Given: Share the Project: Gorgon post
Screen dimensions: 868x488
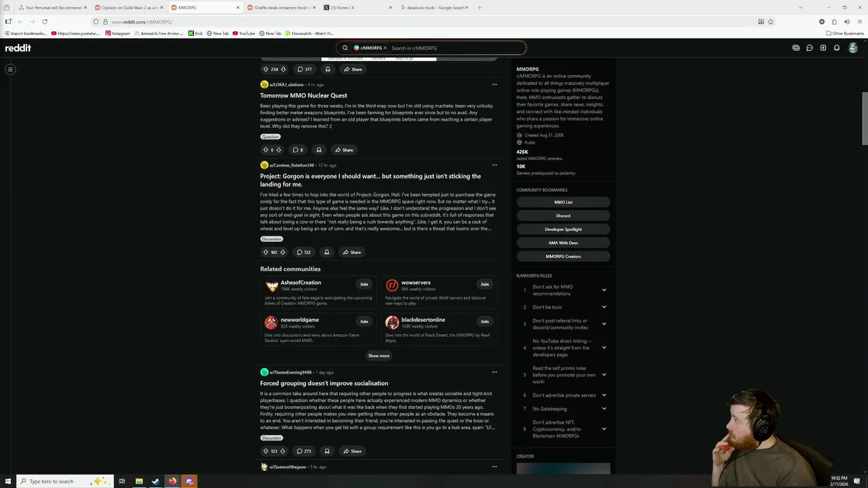Looking at the screenshot, I should [x=352, y=252].
